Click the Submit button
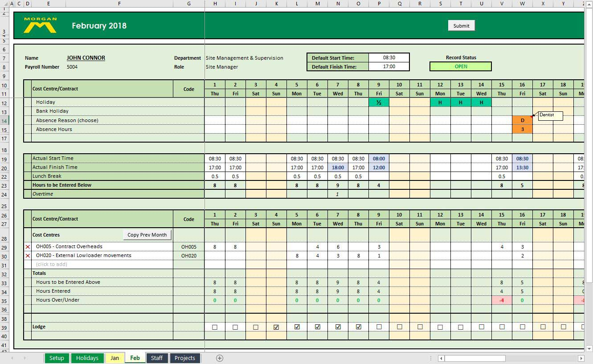The image size is (593, 364). click(x=461, y=26)
